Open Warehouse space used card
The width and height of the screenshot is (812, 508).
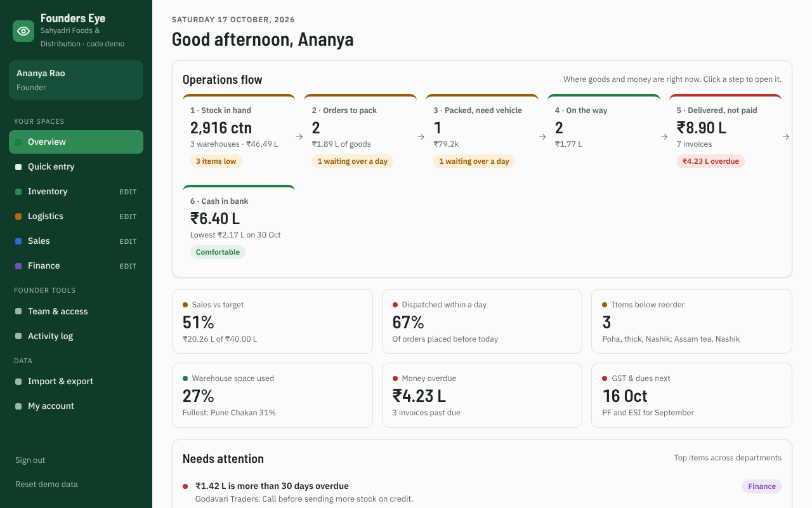pyautogui.click(x=272, y=395)
